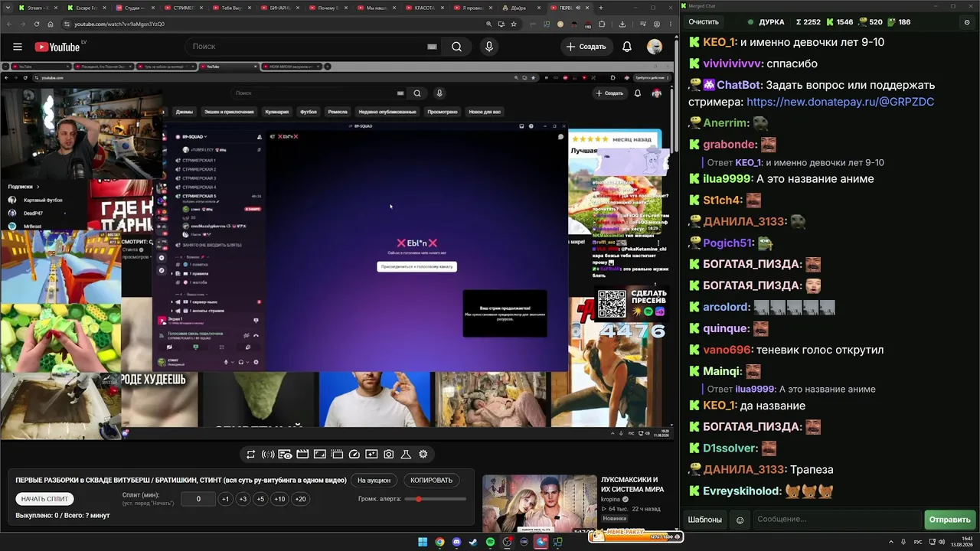Image resolution: width=980 pixels, height=551 pixels.
Task: Click the loop arrows icon in the overlay toolbar
Action: [x=250, y=455]
